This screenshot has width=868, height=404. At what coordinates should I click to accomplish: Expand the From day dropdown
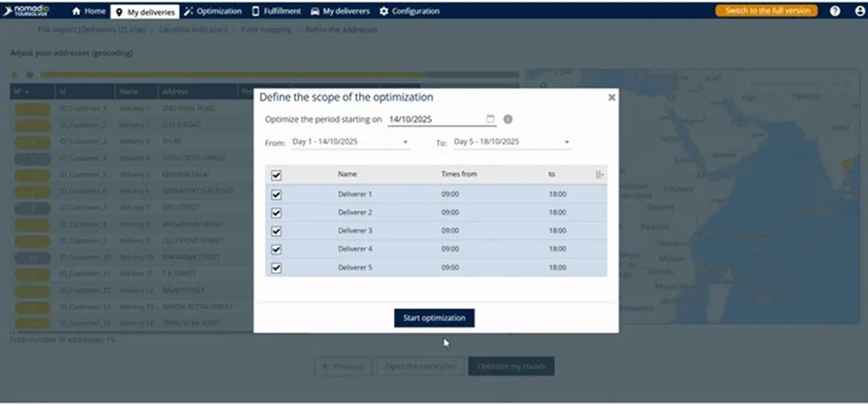[x=405, y=142]
